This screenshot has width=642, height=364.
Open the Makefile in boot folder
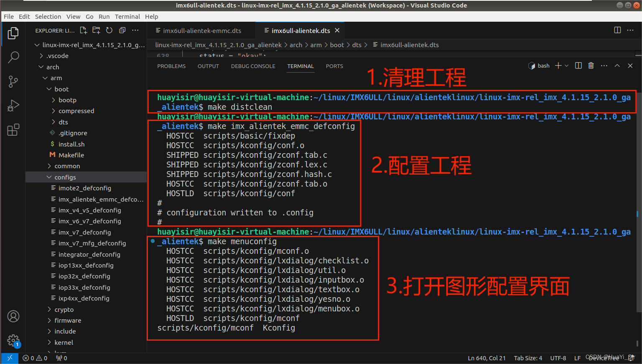click(x=86, y=155)
